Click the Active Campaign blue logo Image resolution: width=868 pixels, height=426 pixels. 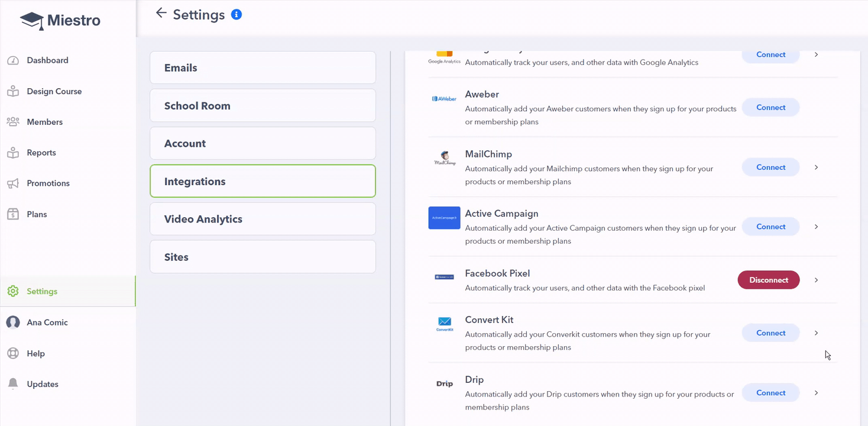(444, 218)
